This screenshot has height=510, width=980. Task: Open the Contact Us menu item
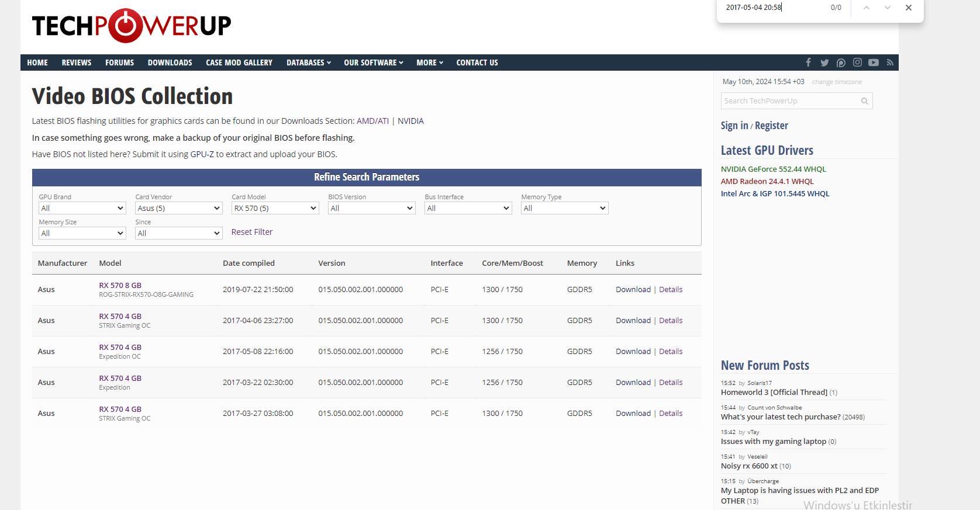(x=477, y=63)
